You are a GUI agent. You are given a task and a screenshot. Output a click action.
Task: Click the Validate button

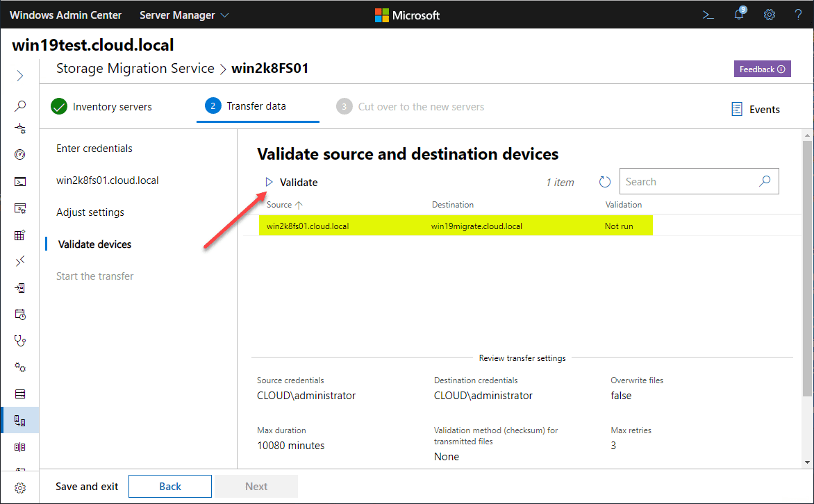(x=291, y=182)
